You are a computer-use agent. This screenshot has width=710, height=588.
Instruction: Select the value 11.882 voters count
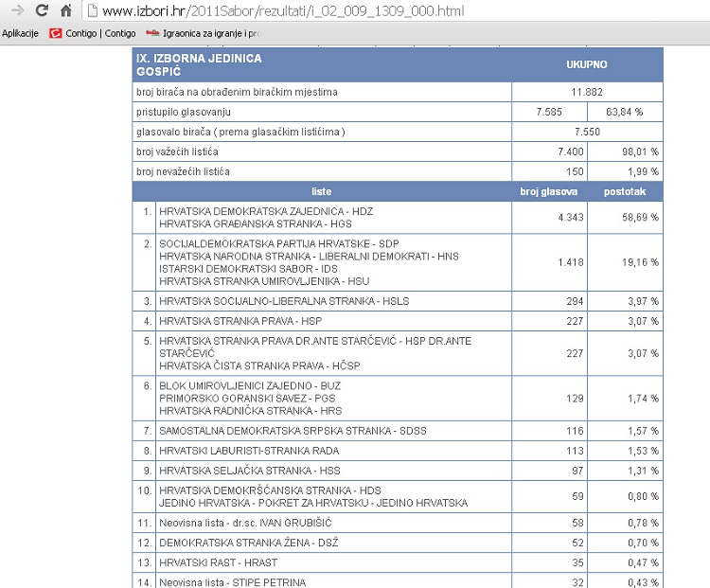coord(587,92)
